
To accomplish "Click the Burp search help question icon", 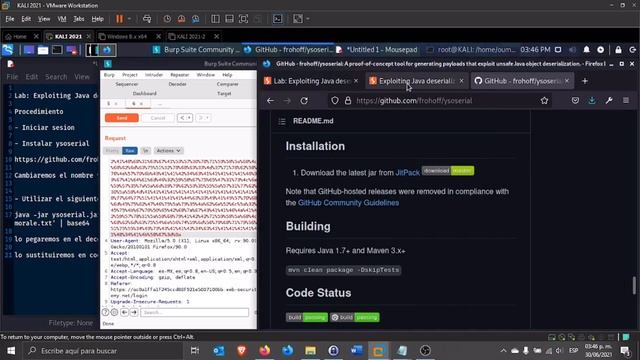I will pyautogui.click(x=105, y=312).
